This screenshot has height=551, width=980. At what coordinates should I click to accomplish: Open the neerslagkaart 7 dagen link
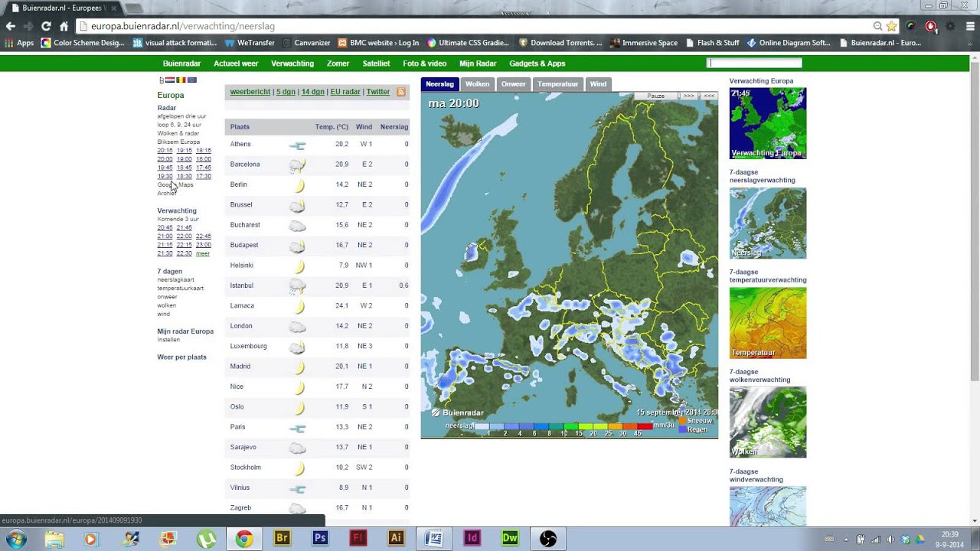point(176,280)
